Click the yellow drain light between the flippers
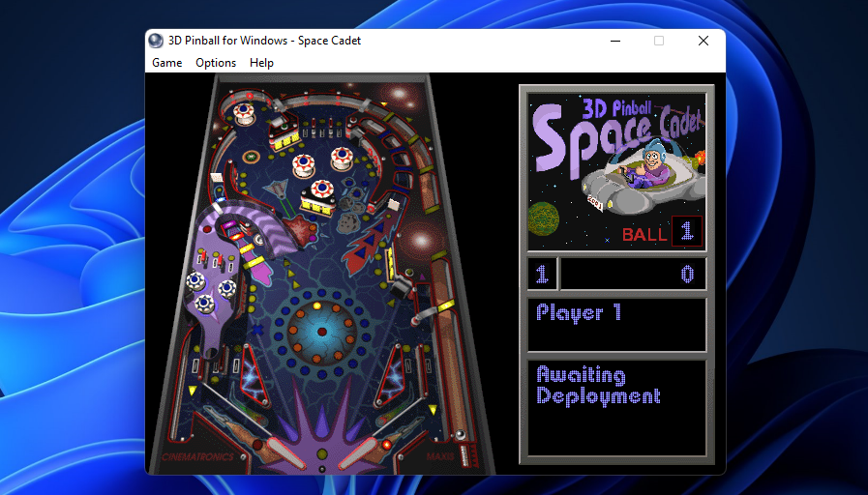 click(x=321, y=454)
